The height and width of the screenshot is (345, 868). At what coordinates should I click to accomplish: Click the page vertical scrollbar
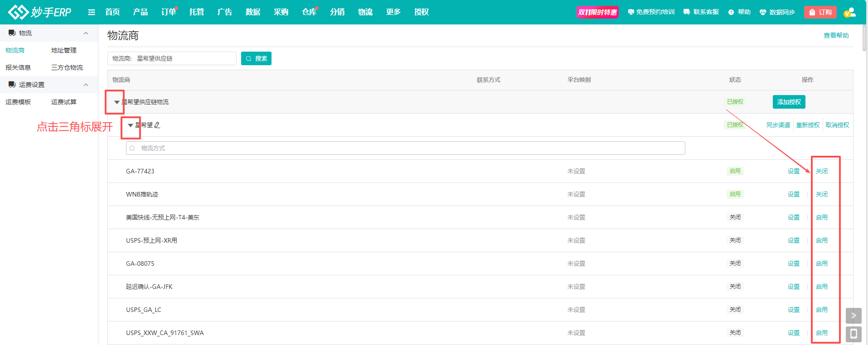(864, 38)
